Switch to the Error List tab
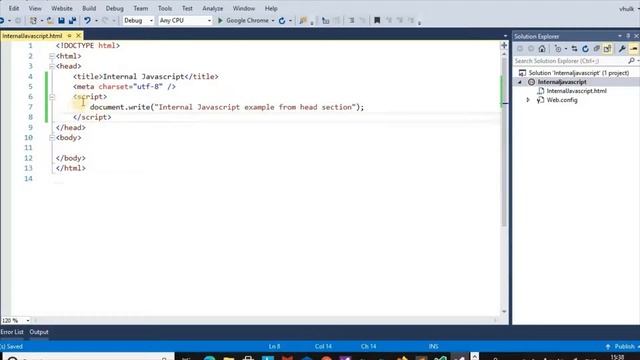 [x=12, y=332]
